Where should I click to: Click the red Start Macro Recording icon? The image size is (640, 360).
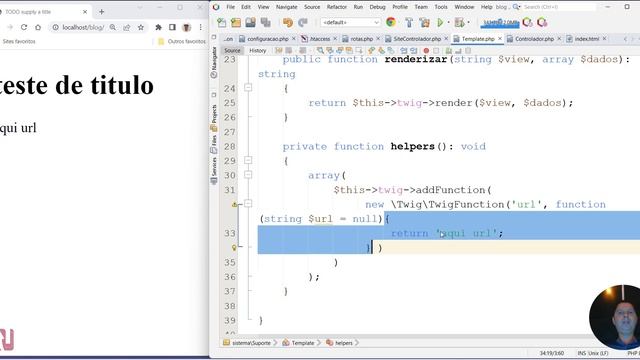(x=426, y=51)
